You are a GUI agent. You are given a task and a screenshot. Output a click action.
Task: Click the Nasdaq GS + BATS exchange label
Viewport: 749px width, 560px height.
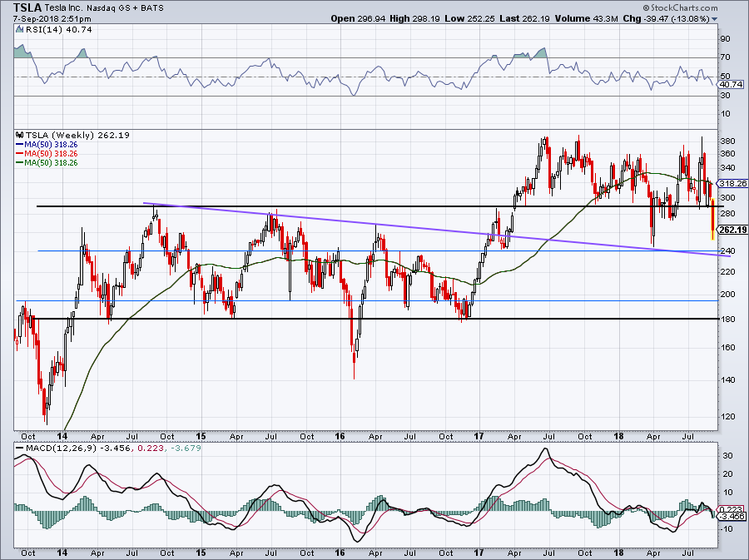[125, 8]
